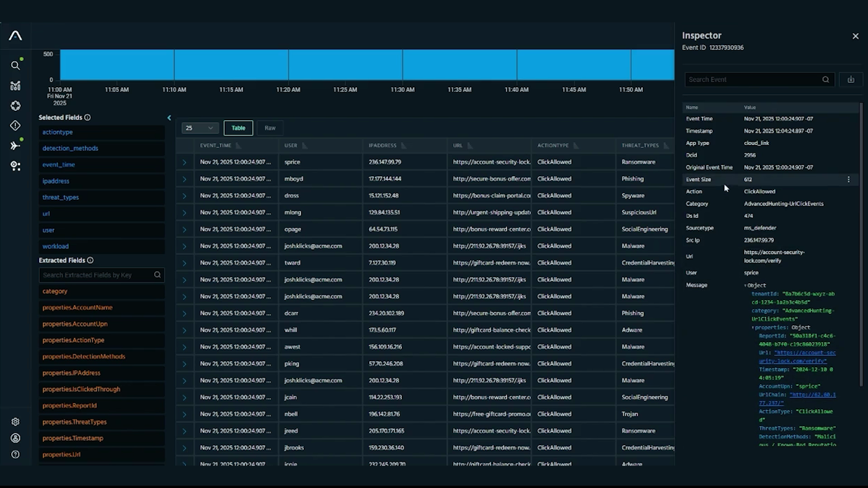Open the account-security-lock URL link in message
Screen dimensions: 868x488
pos(805,353)
